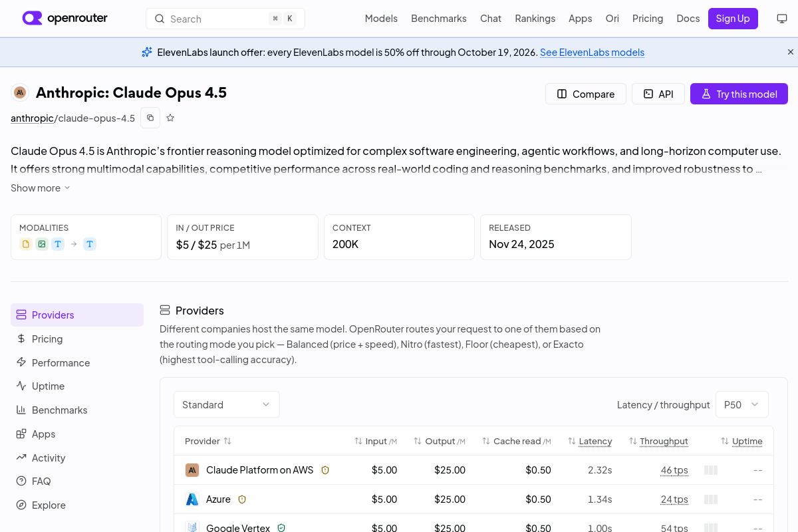Click the Try this model button
This screenshot has height=532, width=798.
tap(739, 94)
